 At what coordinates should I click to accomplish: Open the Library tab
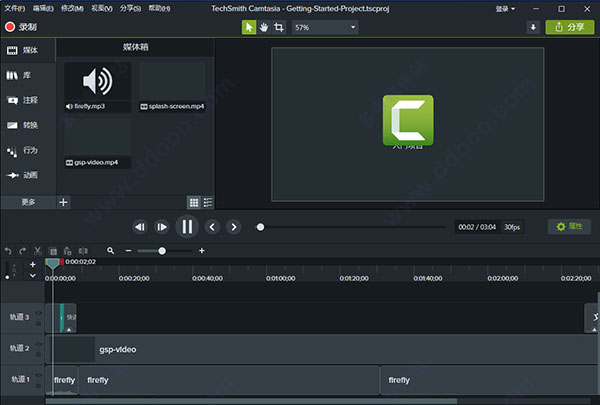28,75
